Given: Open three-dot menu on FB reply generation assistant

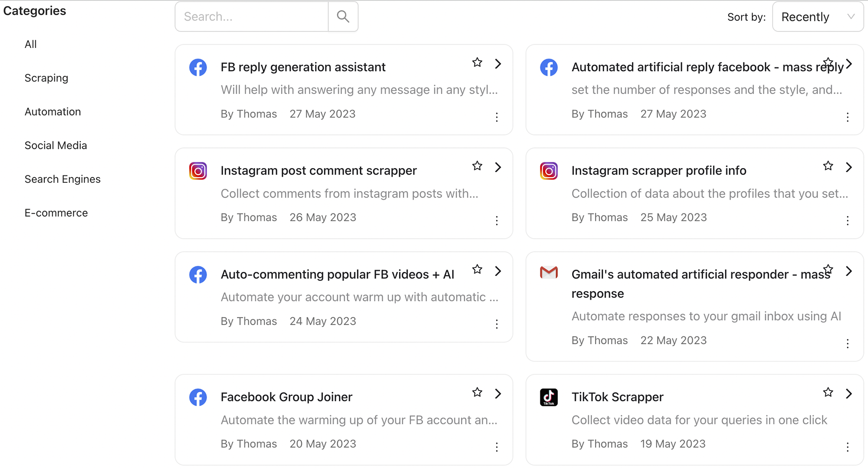Looking at the screenshot, I should [x=496, y=117].
